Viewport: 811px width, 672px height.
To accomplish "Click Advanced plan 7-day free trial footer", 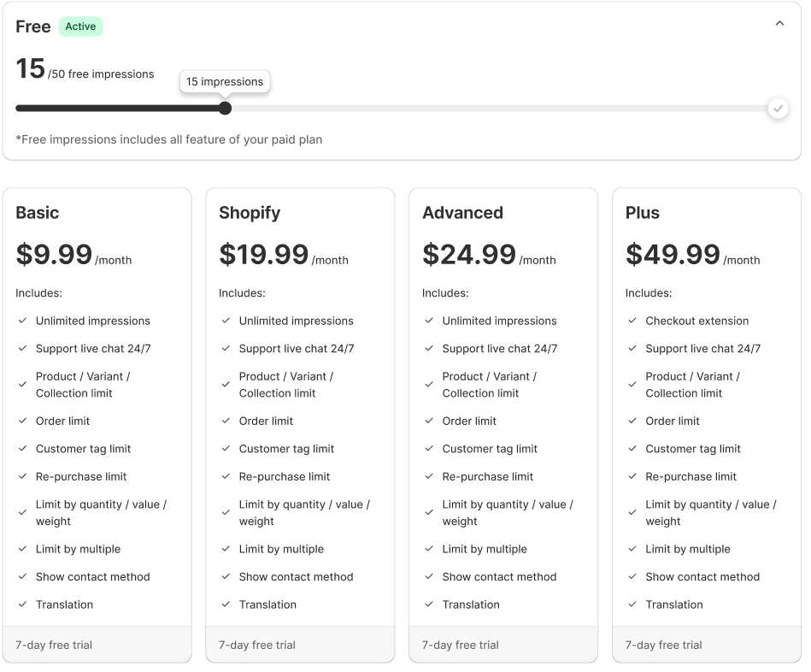I will pyautogui.click(x=503, y=645).
